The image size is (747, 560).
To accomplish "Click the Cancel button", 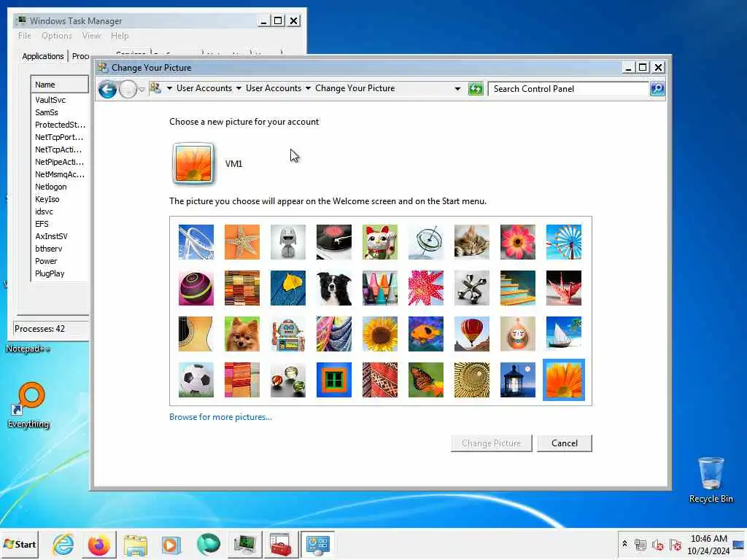I will point(565,443).
